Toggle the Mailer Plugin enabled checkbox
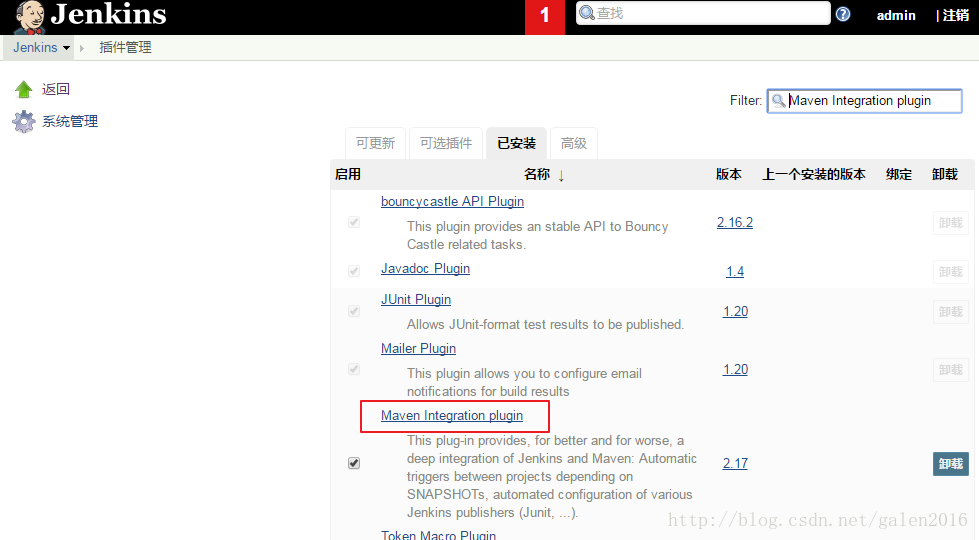Image resolution: width=979 pixels, height=540 pixels. (x=354, y=369)
